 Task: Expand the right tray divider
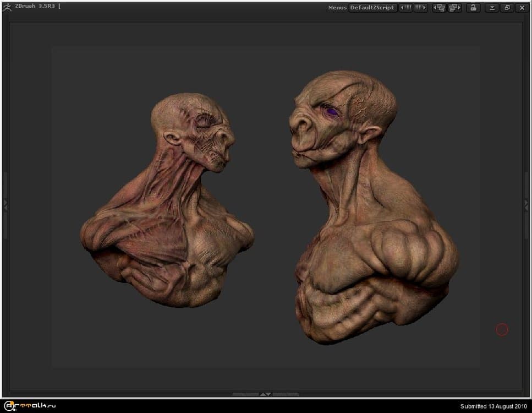pyautogui.click(x=526, y=205)
